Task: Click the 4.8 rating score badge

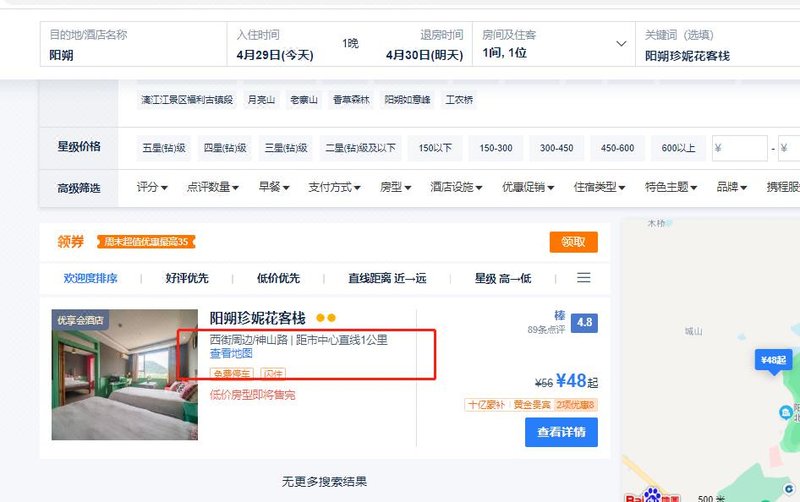Action: coord(584,323)
